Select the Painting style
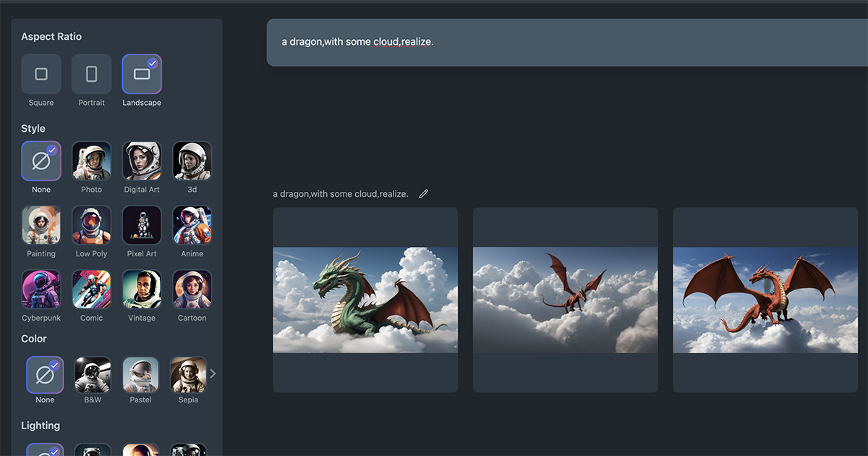 (x=41, y=225)
